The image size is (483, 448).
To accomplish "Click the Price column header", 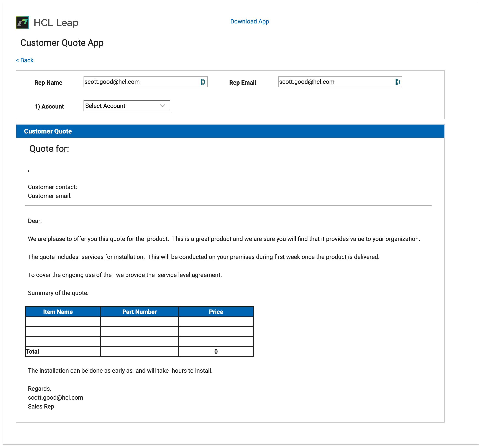I will (216, 312).
